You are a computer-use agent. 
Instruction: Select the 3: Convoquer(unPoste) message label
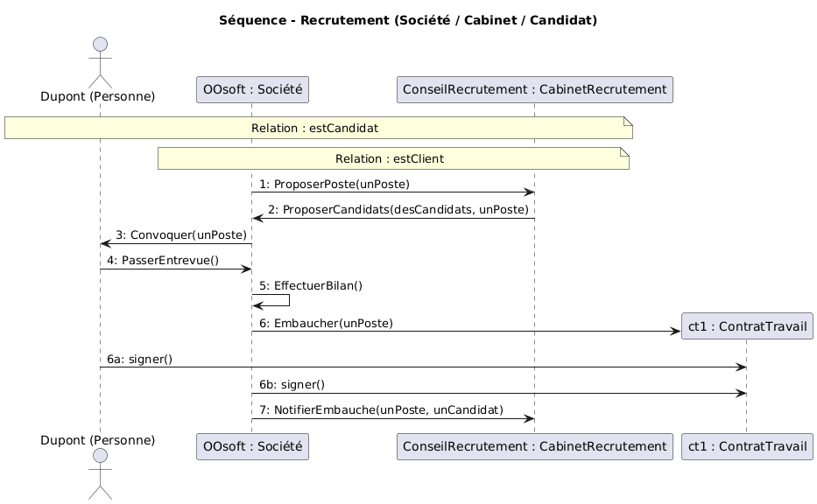tap(180, 234)
